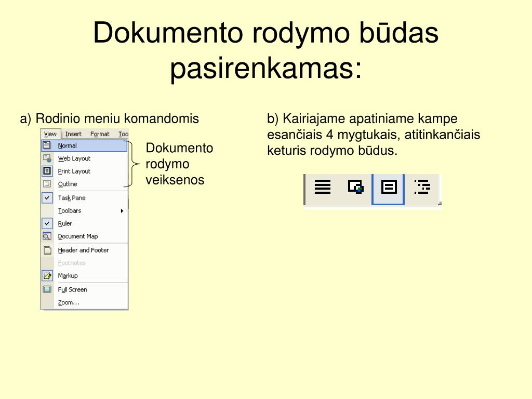Click the Markup pencil icon
The height and width of the screenshot is (399, 532).
(47, 275)
